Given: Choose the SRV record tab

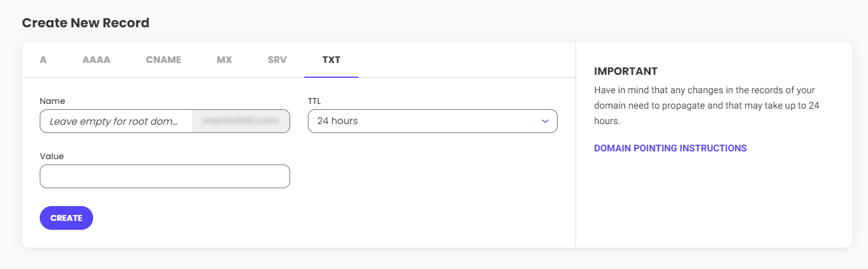Looking at the screenshot, I should tap(277, 60).
